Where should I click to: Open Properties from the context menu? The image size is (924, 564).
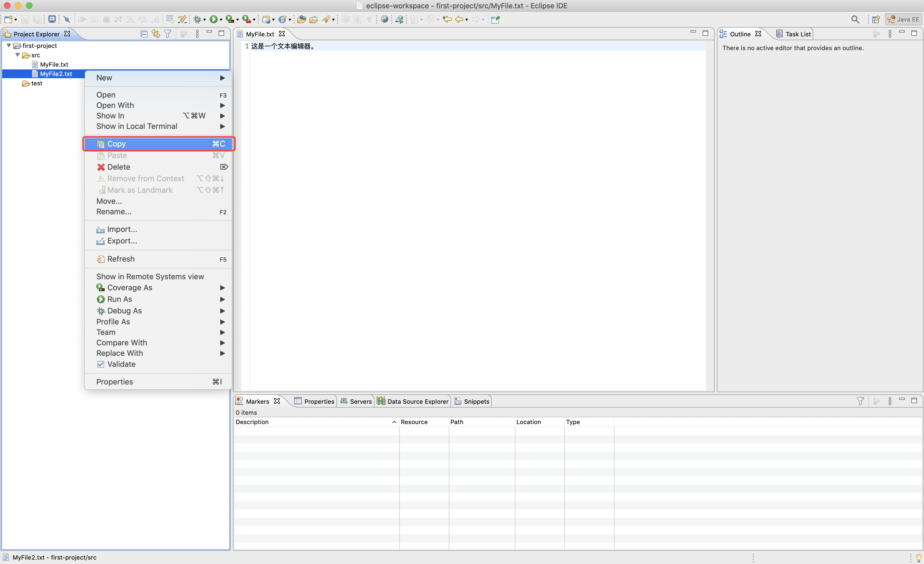coord(158,382)
